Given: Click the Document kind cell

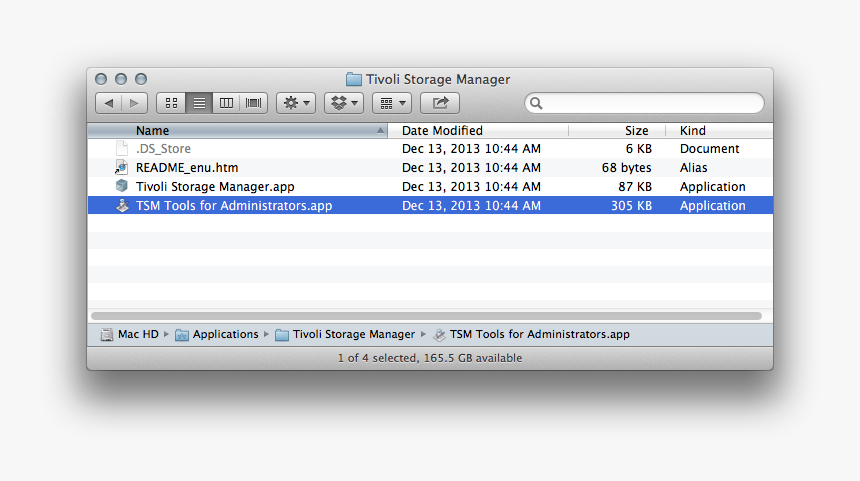Looking at the screenshot, I should (709, 149).
